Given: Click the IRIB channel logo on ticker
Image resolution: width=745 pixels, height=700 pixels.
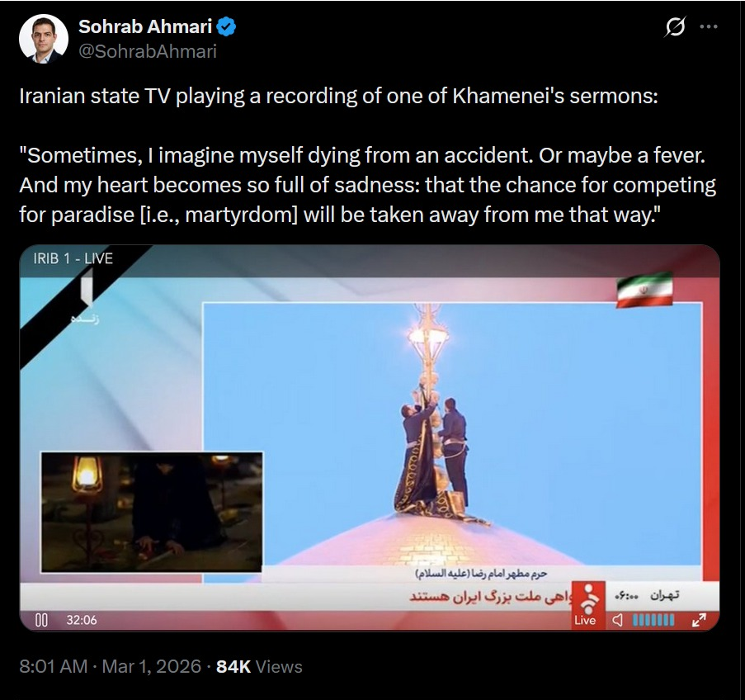Looking at the screenshot, I should point(589,598).
